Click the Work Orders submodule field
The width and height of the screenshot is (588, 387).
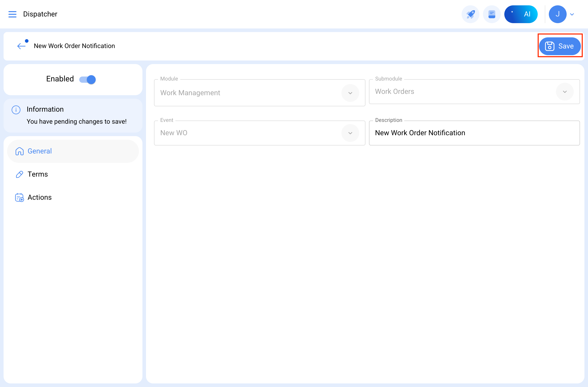474,92
